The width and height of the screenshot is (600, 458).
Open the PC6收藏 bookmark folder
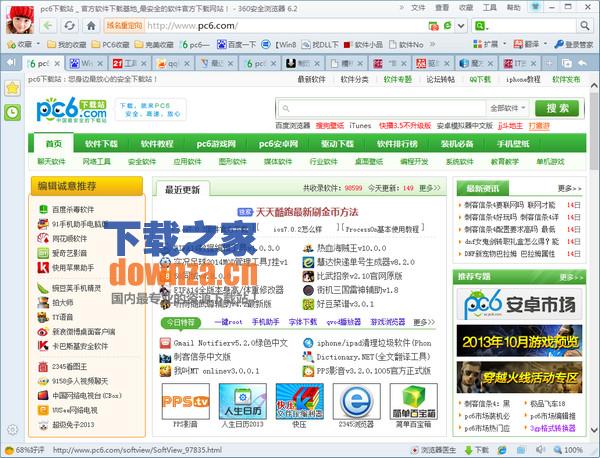(111, 45)
